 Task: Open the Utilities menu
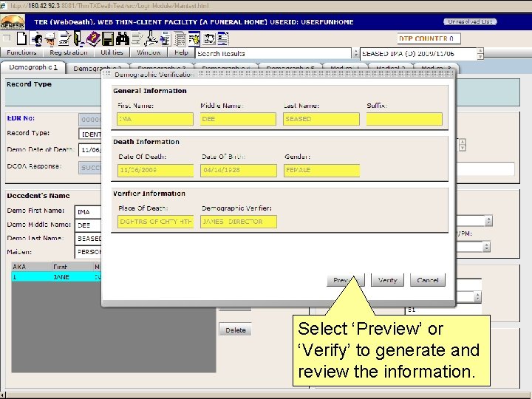click(112, 52)
